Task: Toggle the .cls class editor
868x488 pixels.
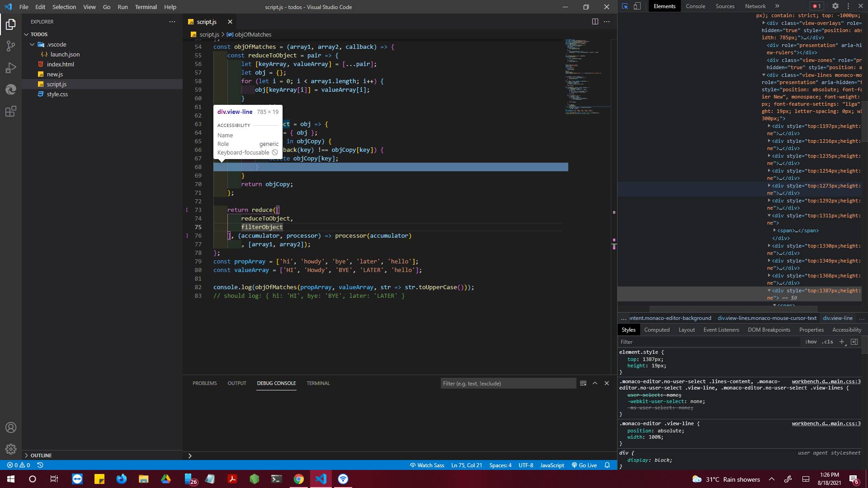Action: 827,342
